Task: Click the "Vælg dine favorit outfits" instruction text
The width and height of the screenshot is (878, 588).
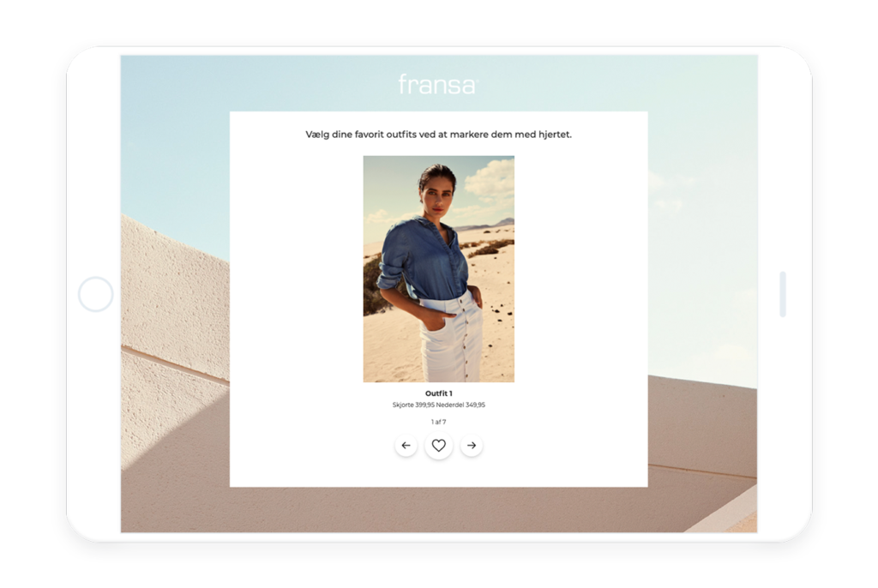Action: (438, 135)
